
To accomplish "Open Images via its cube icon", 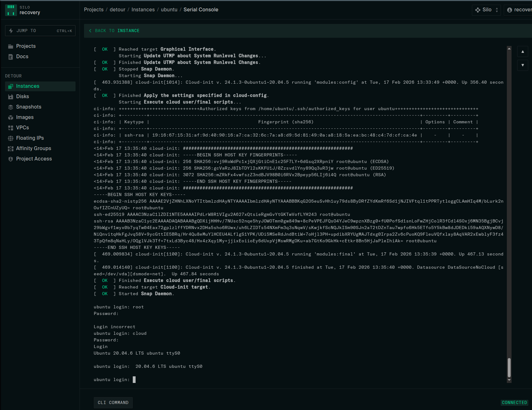I will 11,117.
